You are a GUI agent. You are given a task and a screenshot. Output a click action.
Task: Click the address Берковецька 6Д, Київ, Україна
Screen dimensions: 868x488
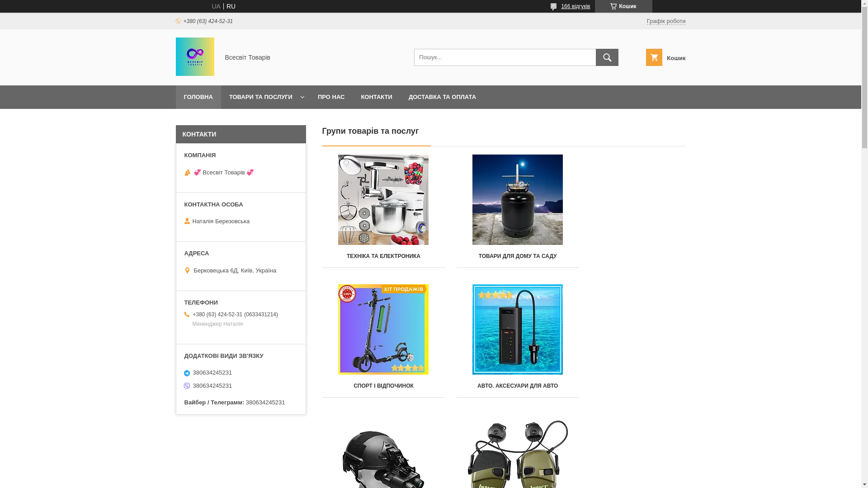[x=235, y=271]
